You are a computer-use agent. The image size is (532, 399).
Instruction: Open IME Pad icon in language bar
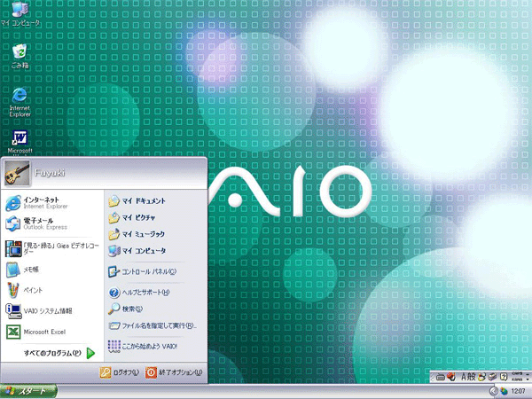click(x=481, y=377)
